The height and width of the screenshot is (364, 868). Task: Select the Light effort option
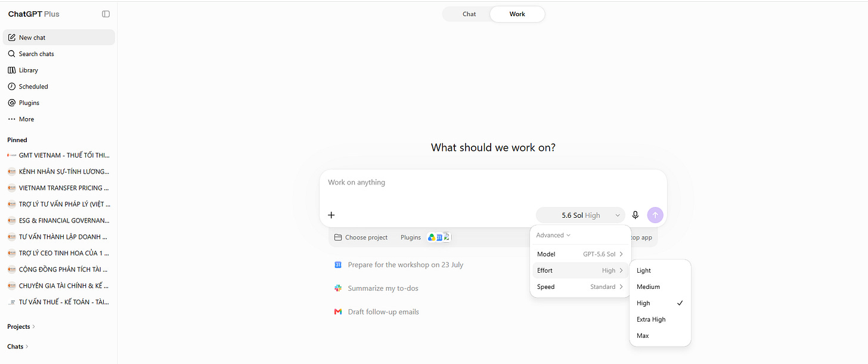pos(660,271)
